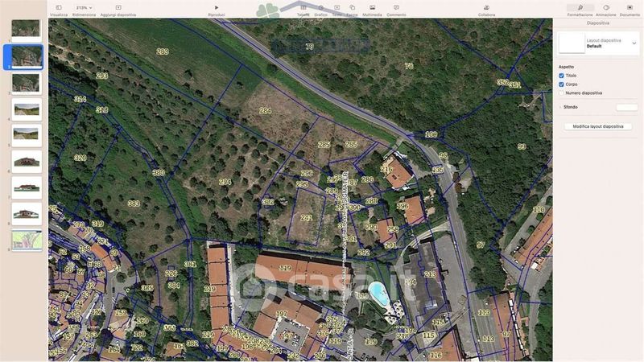The image size is (644, 362).
Task: Open the Layout diapositiva dropdown
Action: coord(634,43)
